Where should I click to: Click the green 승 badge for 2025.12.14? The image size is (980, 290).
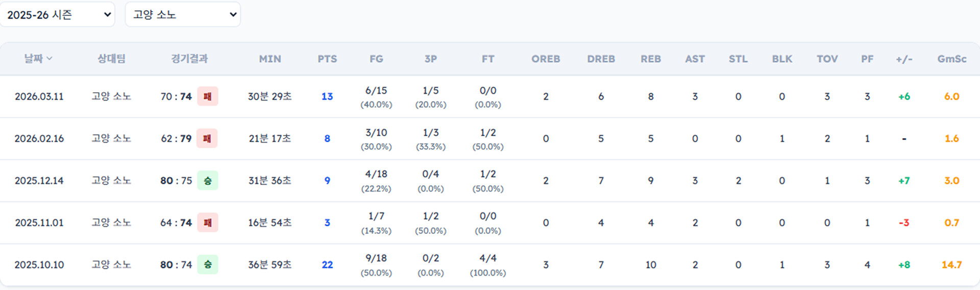(x=208, y=180)
